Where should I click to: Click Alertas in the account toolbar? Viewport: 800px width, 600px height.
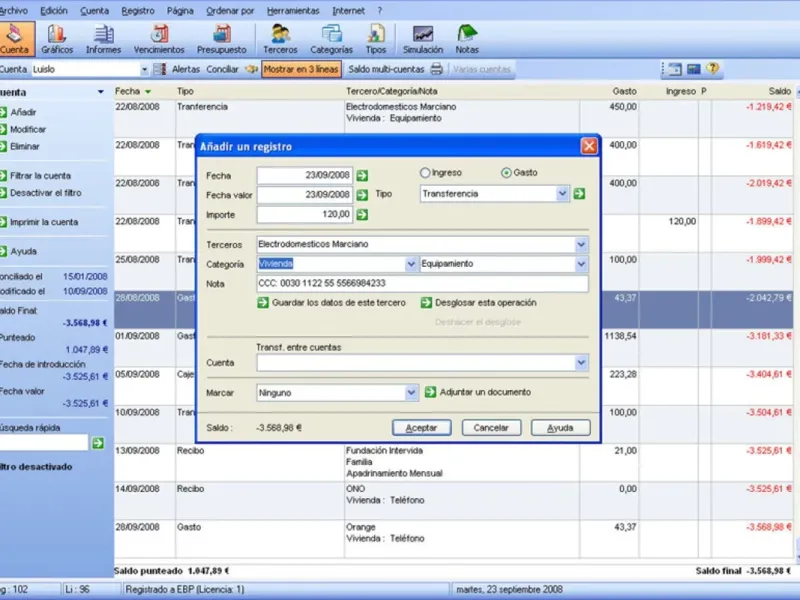coord(186,69)
